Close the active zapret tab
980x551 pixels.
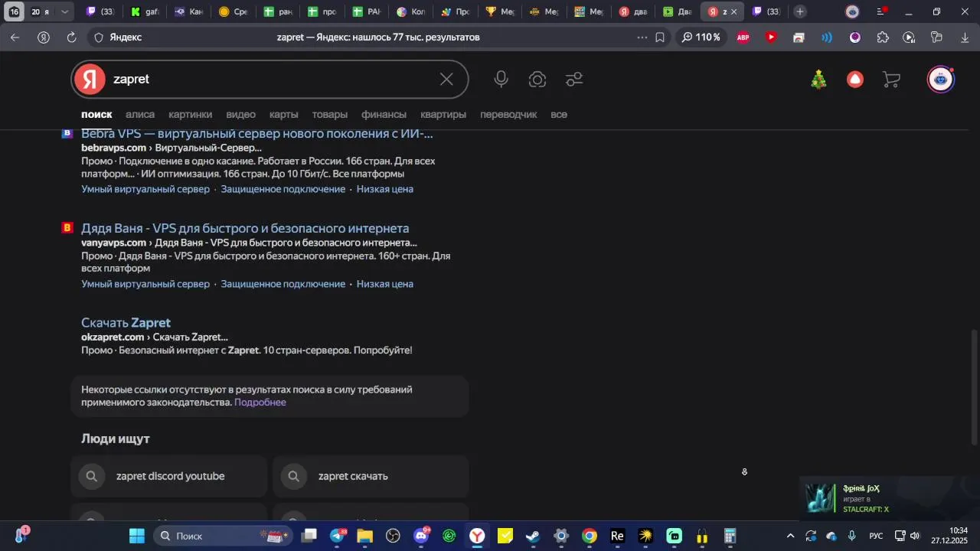[x=733, y=11]
